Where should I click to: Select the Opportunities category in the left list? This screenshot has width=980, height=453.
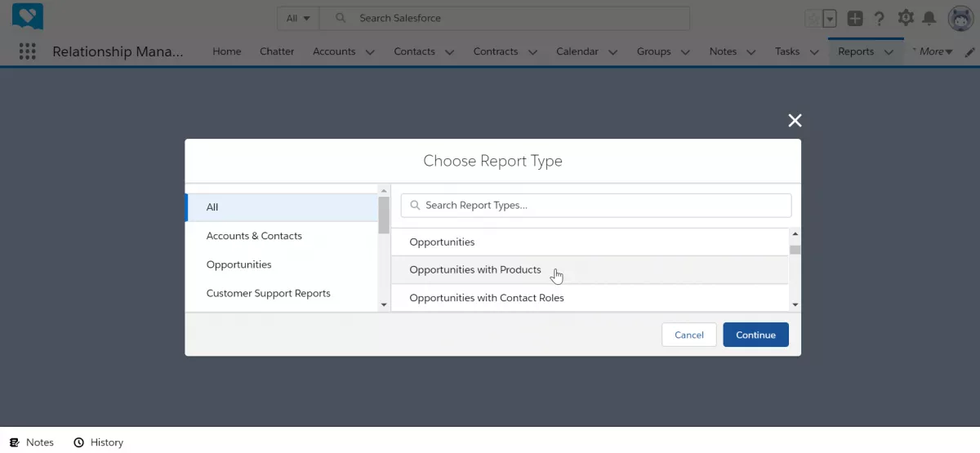(x=282, y=264)
